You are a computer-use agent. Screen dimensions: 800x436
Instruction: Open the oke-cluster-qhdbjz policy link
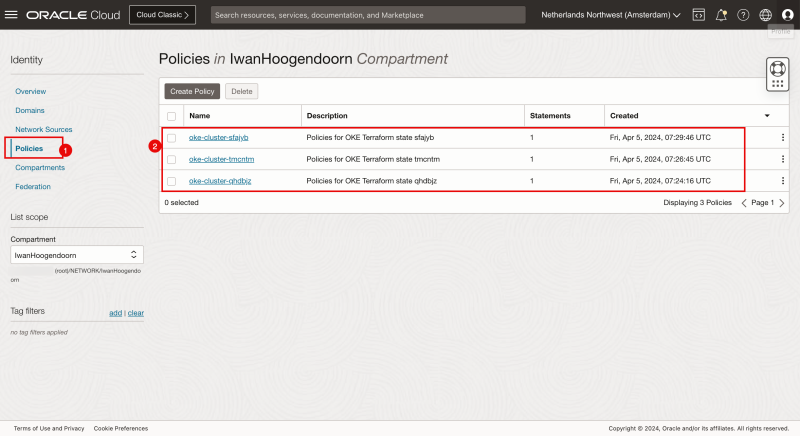[219, 181]
